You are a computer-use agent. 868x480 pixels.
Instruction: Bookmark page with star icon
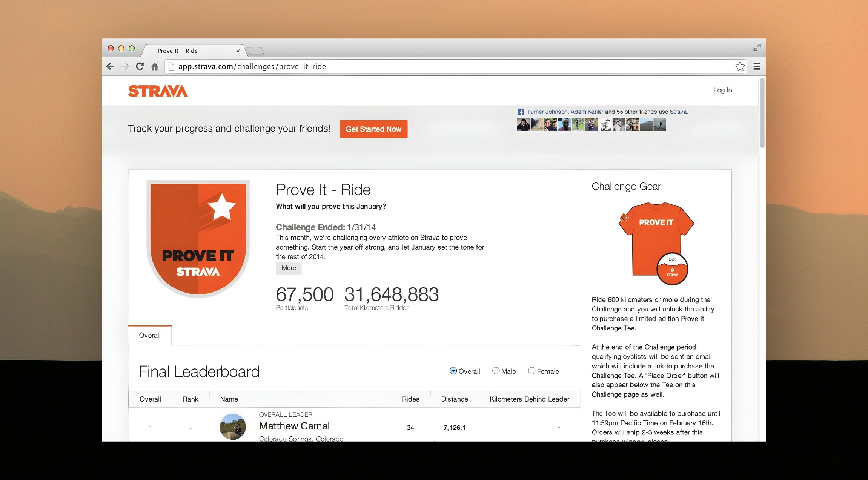point(740,67)
